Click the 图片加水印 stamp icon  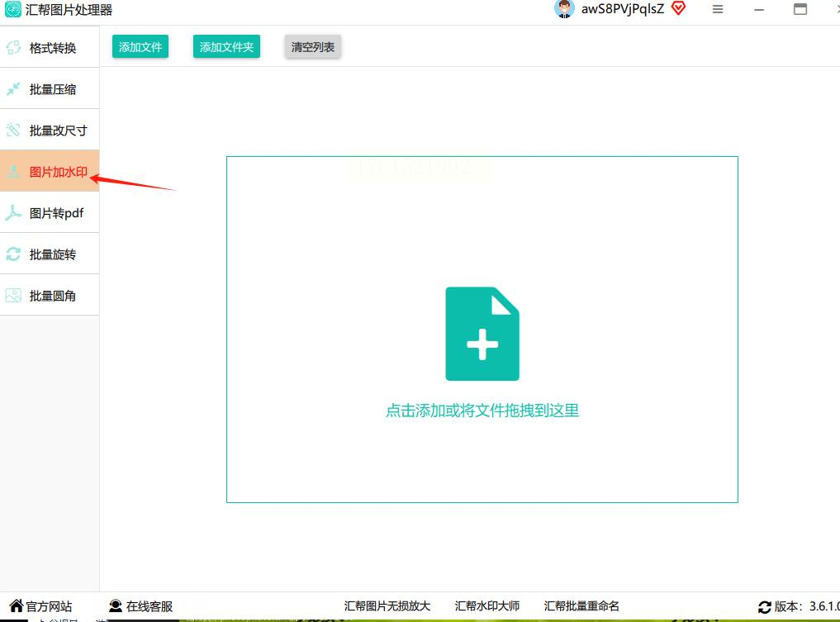coord(14,172)
